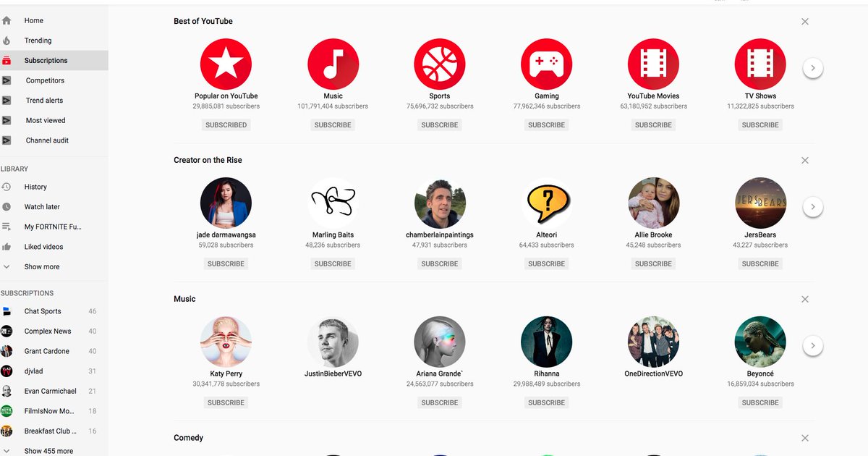Click the Marling Baits channel name
868x456 pixels.
tap(333, 235)
